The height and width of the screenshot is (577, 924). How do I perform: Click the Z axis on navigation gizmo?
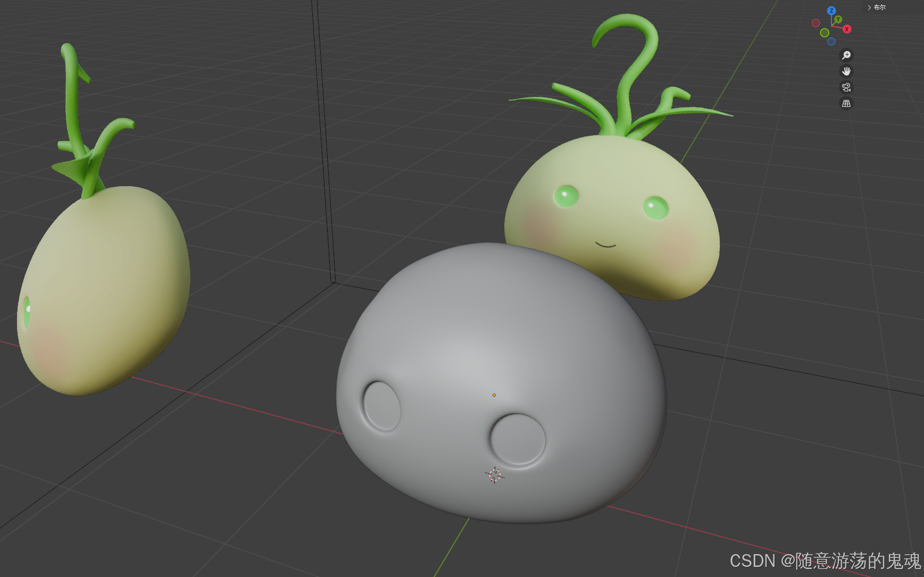point(831,11)
